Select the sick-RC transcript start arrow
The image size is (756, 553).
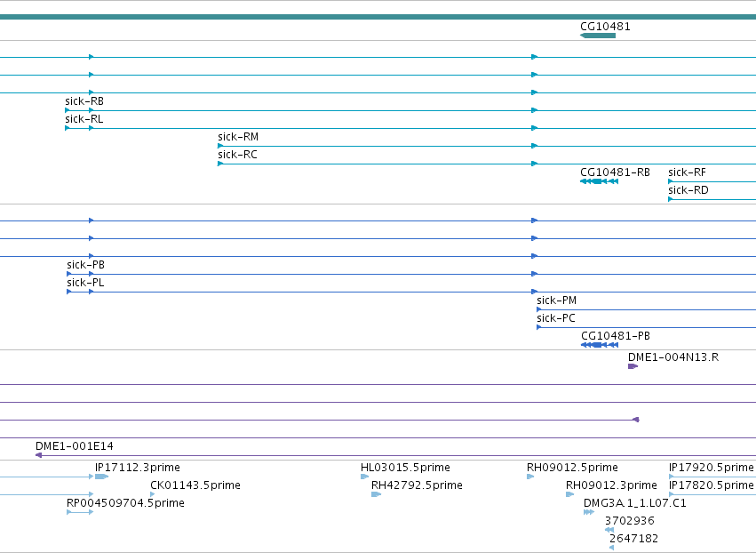click(220, 164)
